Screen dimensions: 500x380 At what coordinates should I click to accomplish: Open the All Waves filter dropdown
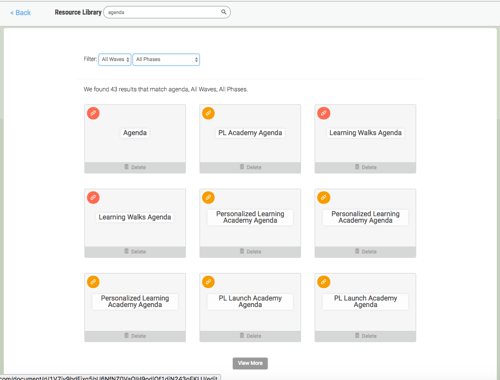(x=115, y=59)
